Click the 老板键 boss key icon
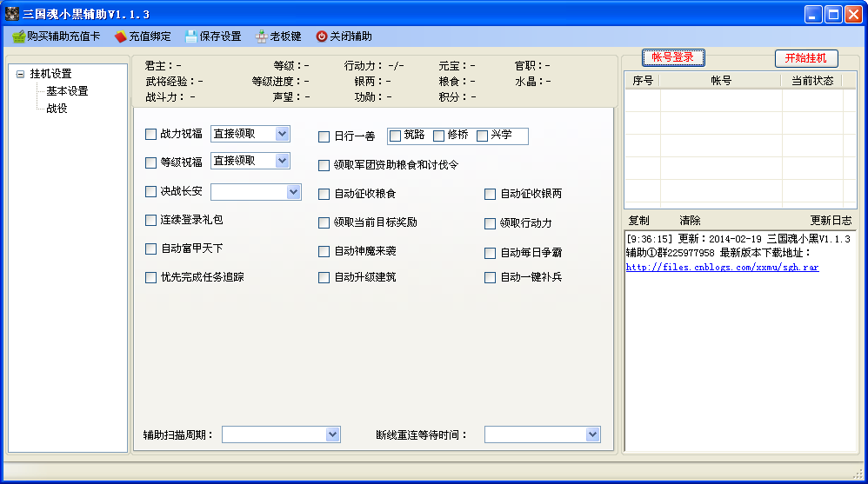 pos(261,36)
